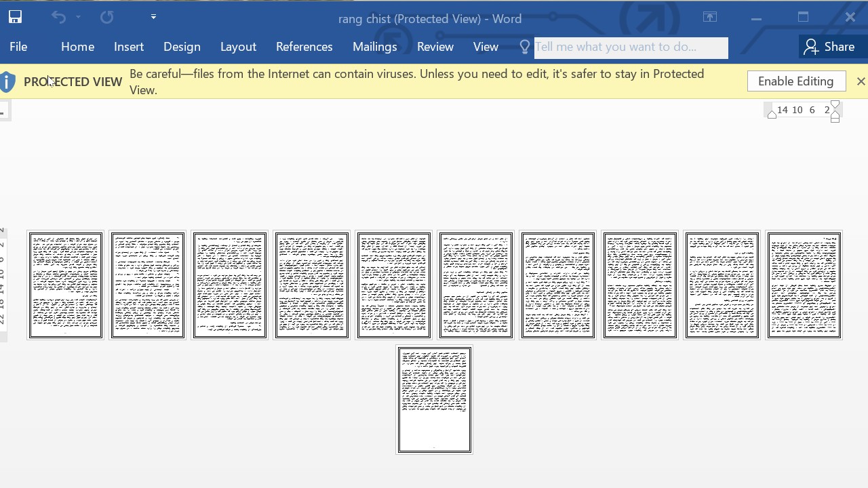
Task: Select the eighth page thumbnail
Action: [x=639, y=285]
